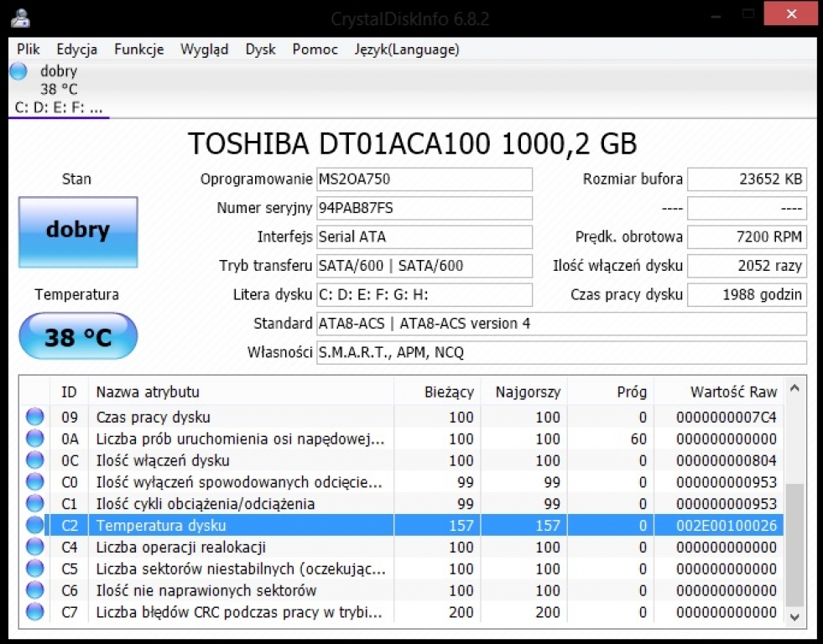Open the Plik menu
This screenshot has height=644, width=823.
(29, 49)
